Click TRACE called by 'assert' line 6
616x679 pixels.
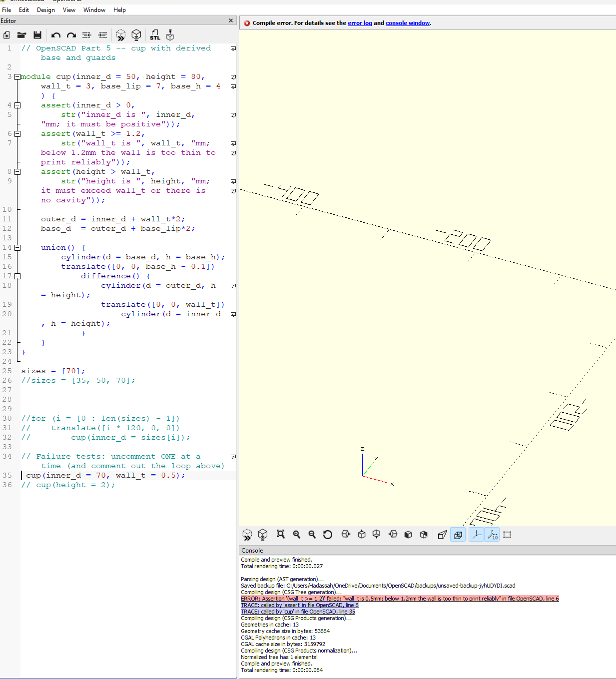300,605
